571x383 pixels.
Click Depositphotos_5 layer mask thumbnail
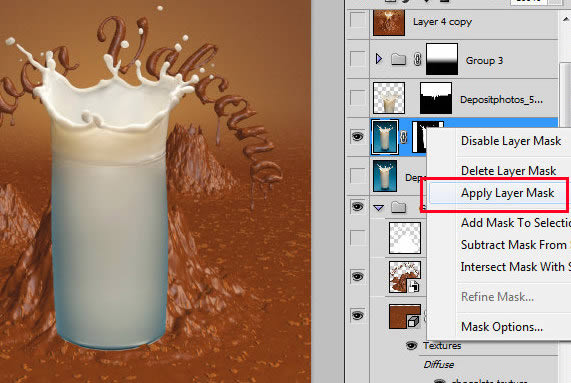pos(436,98)
